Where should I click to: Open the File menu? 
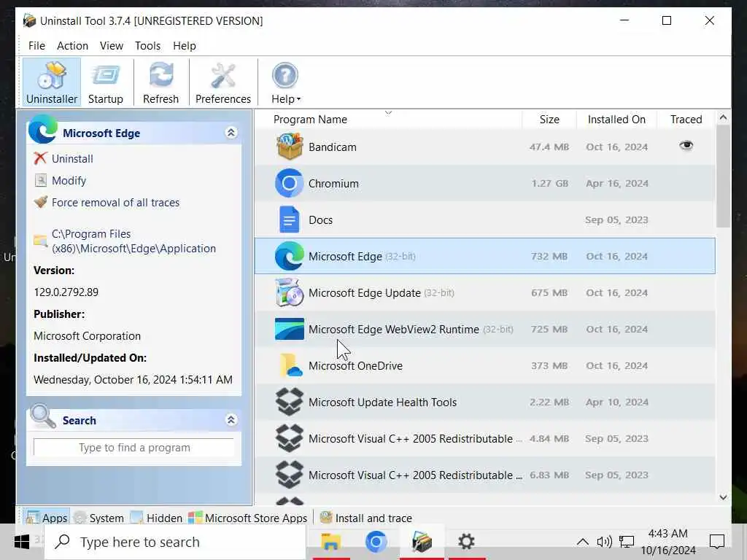pos(36,46)
